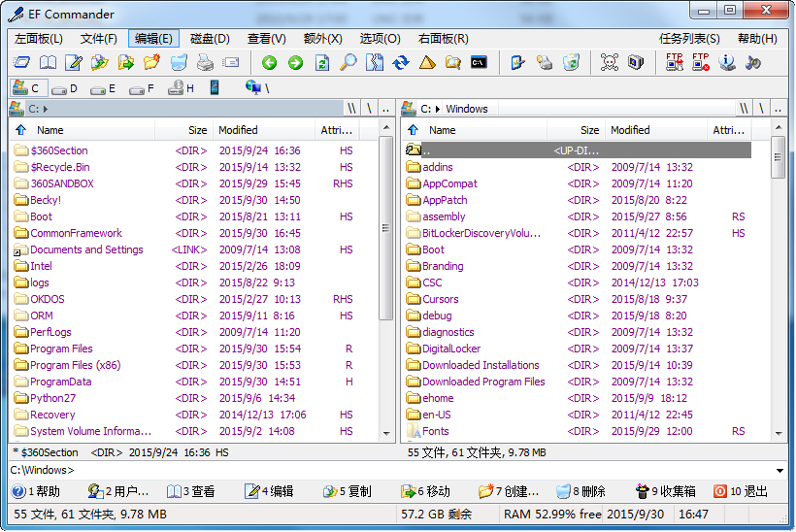Sort right panel by Size column
Viewport: 796px width, 532px height.
577,130
